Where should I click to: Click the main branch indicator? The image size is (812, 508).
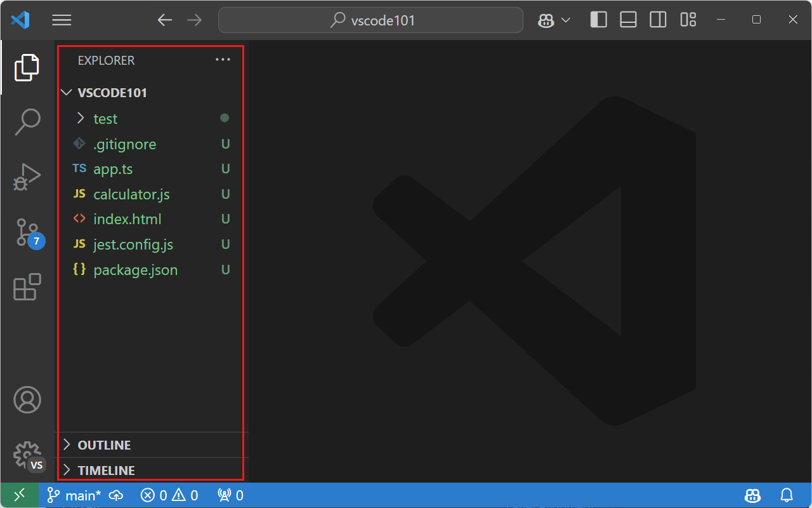tap(74, 495)
